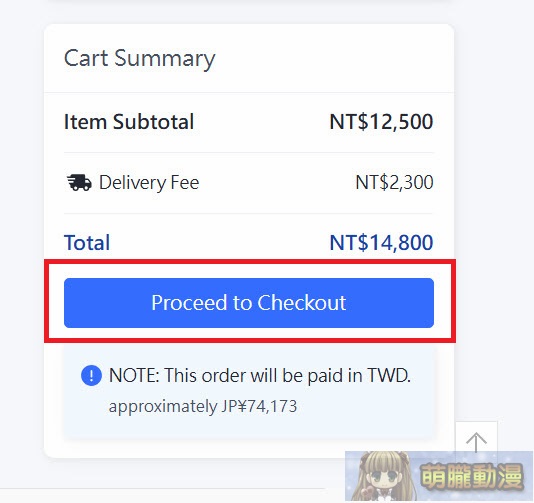Click the divider line below Cart Summary

tap(249, 92)
